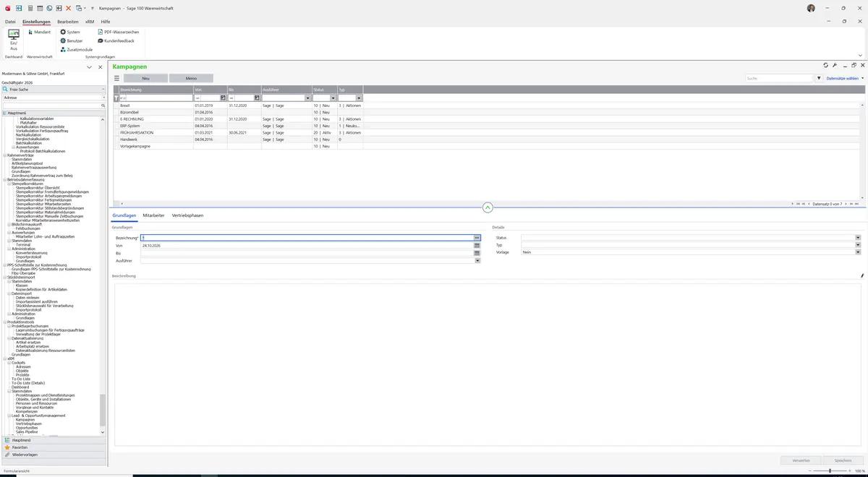Open the Mandant settings
Viewport: 868px width, 477px height.
39,33
